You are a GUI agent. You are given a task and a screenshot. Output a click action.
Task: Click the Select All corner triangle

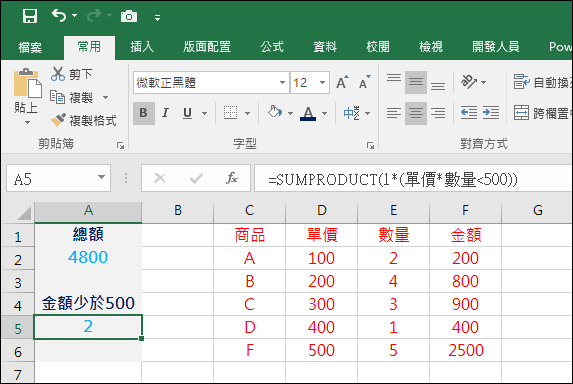[24, 213]
